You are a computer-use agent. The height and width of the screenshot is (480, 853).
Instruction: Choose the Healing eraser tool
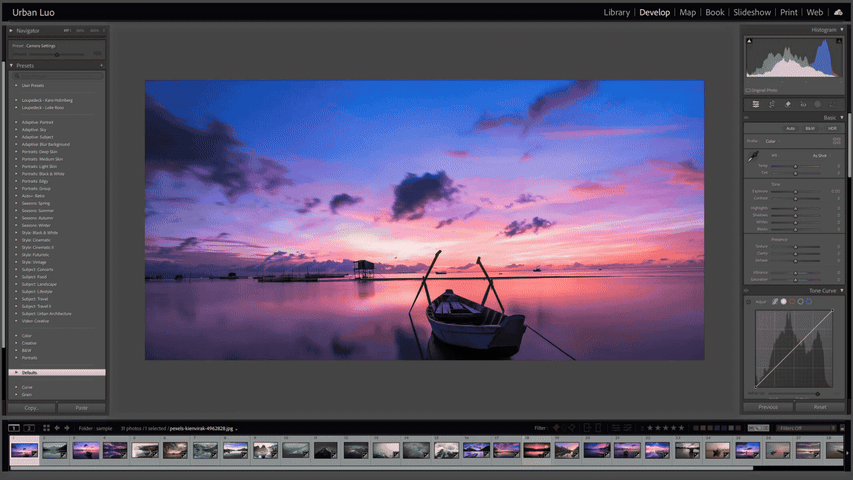click(788, 104)
